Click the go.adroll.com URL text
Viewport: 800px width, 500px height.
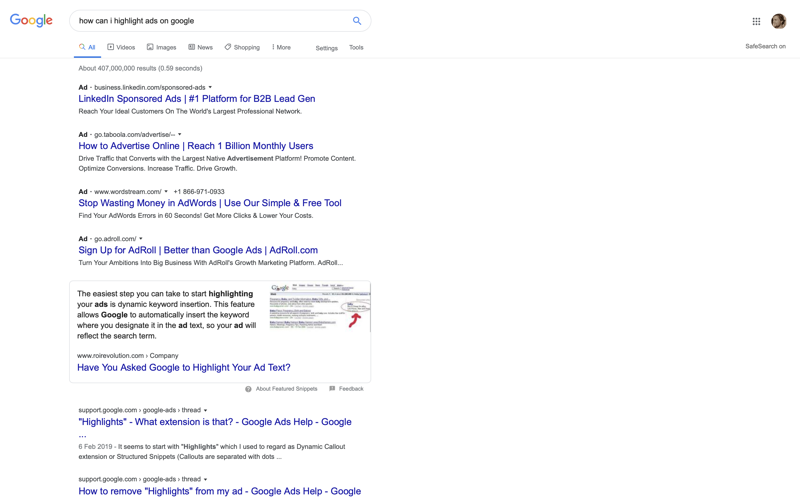pos(115,239)
